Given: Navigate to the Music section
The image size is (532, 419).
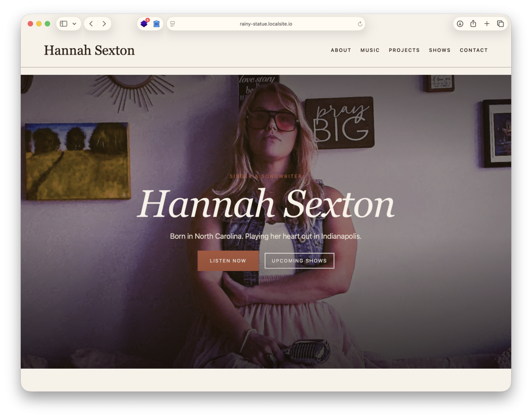Looking at the screenshot, I should pos(370,50).
